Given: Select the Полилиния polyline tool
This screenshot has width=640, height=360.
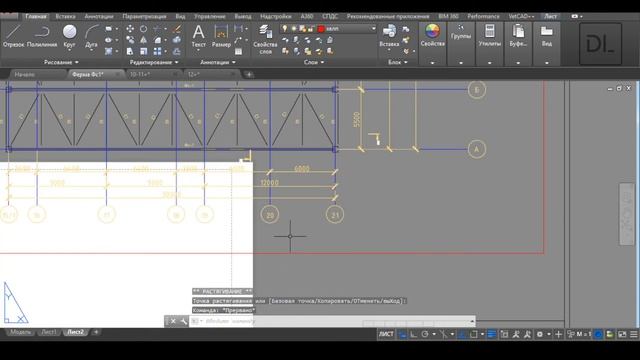Looking at the screenshot, I should (42, 35).
